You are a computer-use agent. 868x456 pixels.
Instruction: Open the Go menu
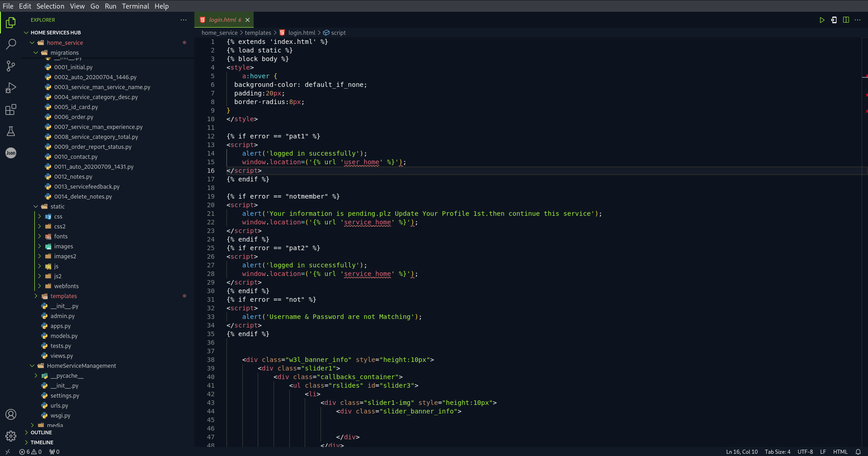click(x=94, y=6)
